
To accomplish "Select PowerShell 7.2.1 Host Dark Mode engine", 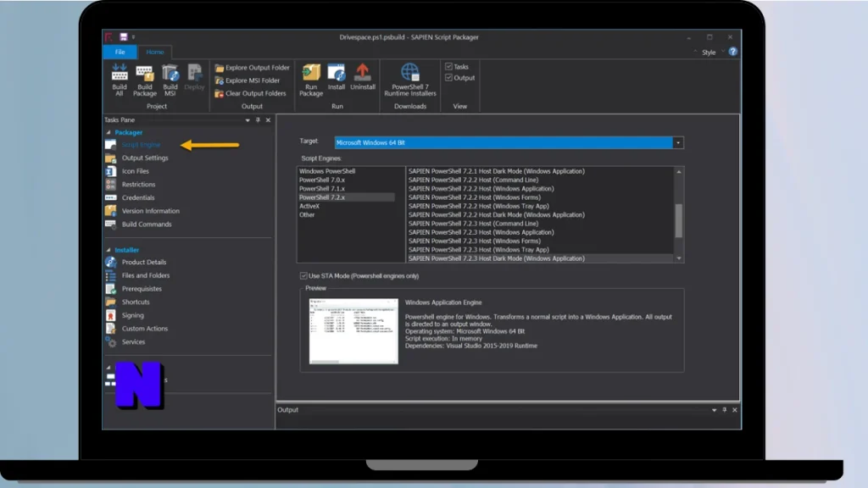I will click(x=497, y=171).
